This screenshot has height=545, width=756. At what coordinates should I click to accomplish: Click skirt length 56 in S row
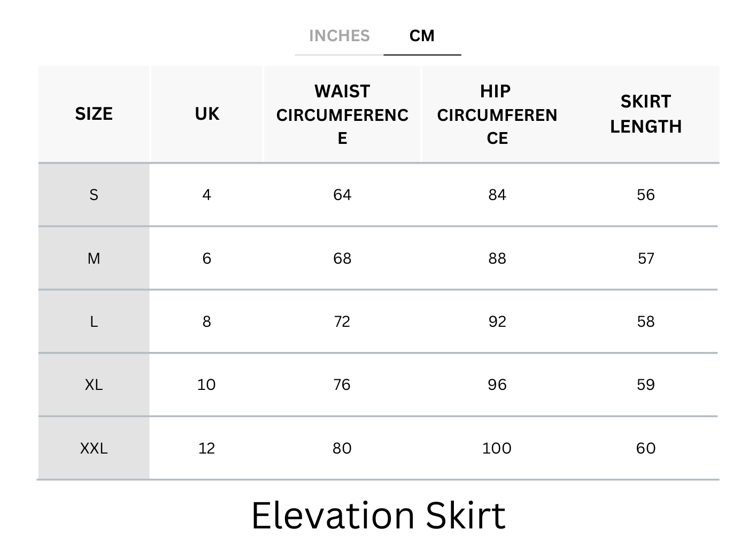[x=645, y=195]
